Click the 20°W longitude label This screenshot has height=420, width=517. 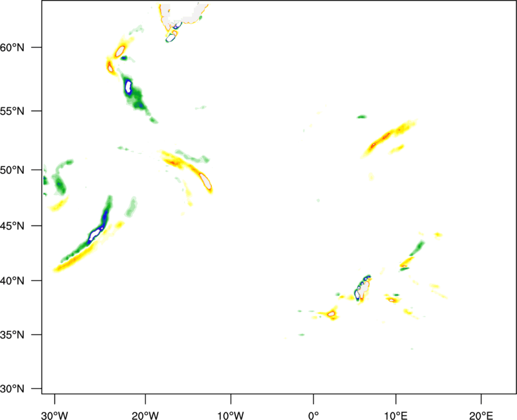point(145,415)
